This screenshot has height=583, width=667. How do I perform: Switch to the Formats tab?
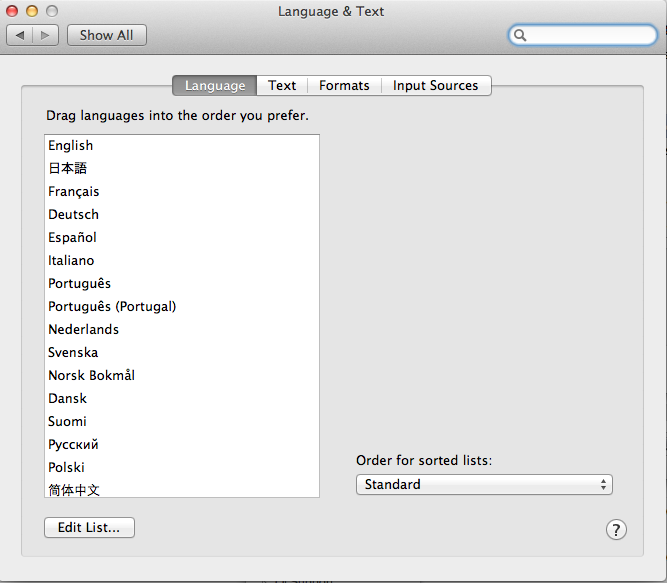click(x=344, y=86)
